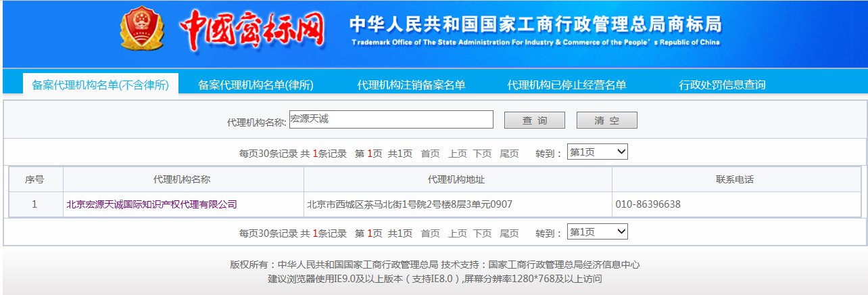Go to 首页 in top pagination
Viewport: 868px width, 295px height.
(x=430, y=154)
